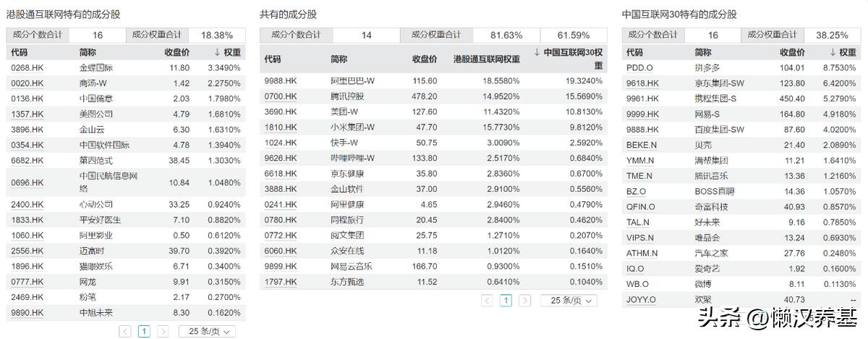Select the 18.38% weight total value
868x339 pixels.
point(217,35)
